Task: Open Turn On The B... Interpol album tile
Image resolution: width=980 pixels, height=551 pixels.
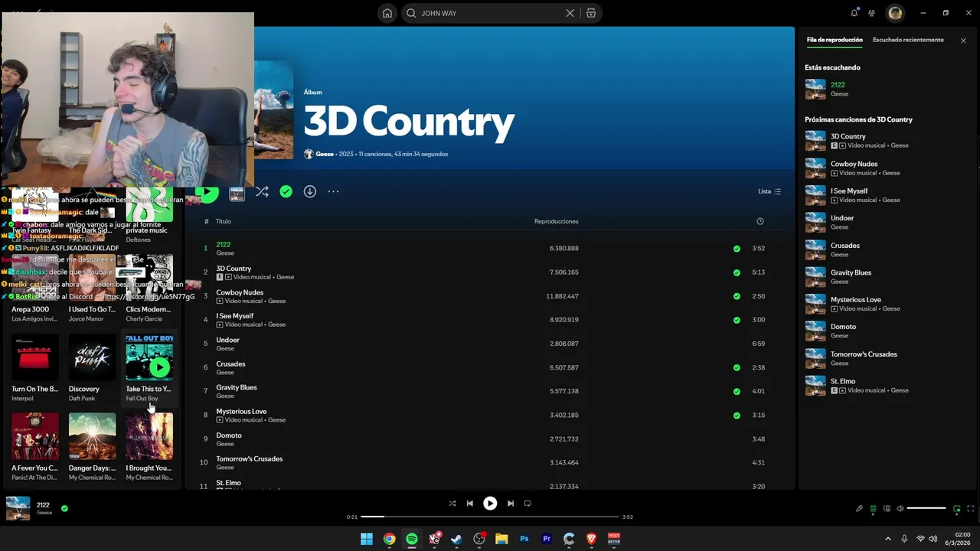Action: pyautogui.click(x=34, y=367)
